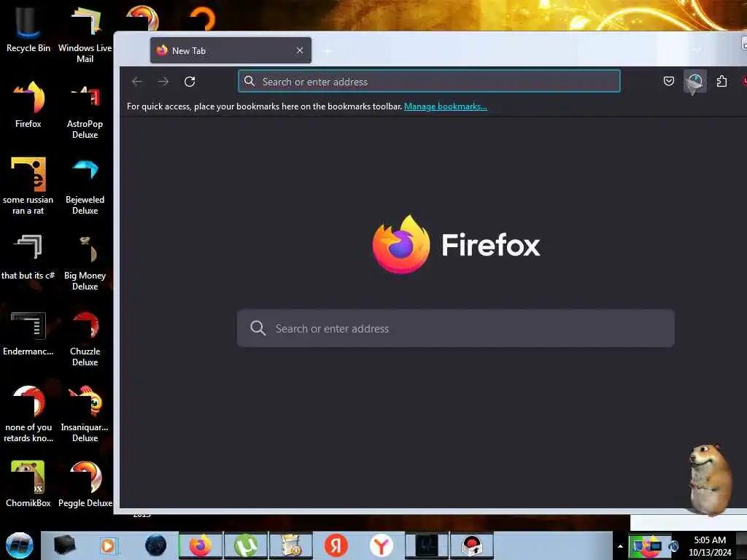Click the notepad clock taskbar icon
This screenshot has width=747, height=560.
[290, 545]
